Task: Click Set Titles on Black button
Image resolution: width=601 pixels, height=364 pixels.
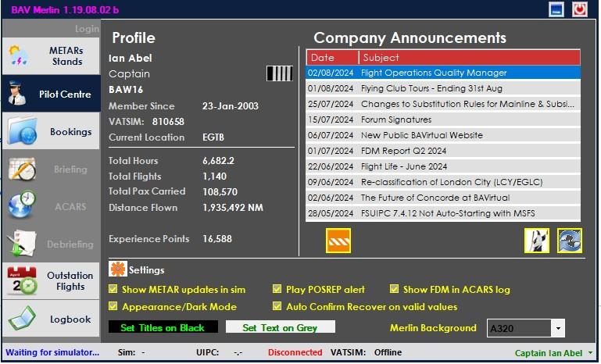Action: click(163, 327)
